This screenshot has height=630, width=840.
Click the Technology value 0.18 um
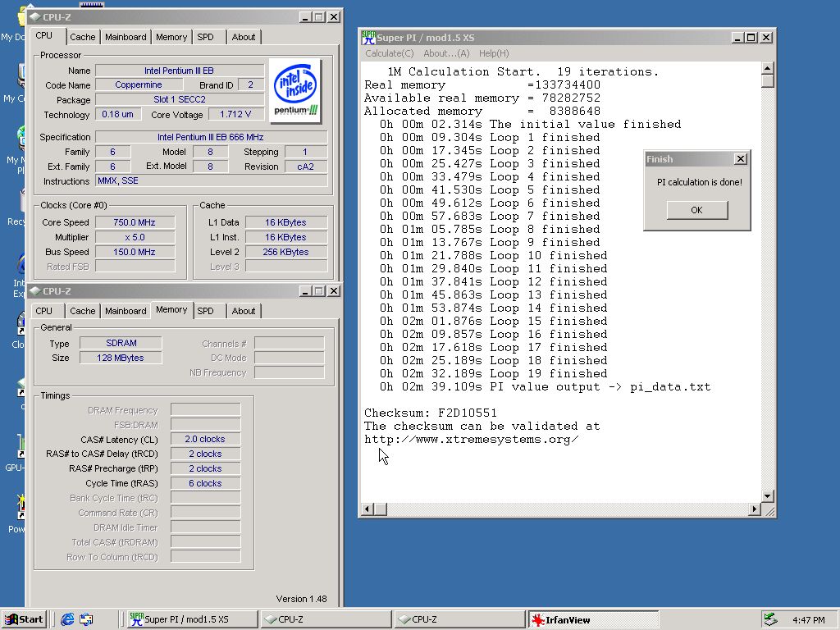[x=118, y=114]
